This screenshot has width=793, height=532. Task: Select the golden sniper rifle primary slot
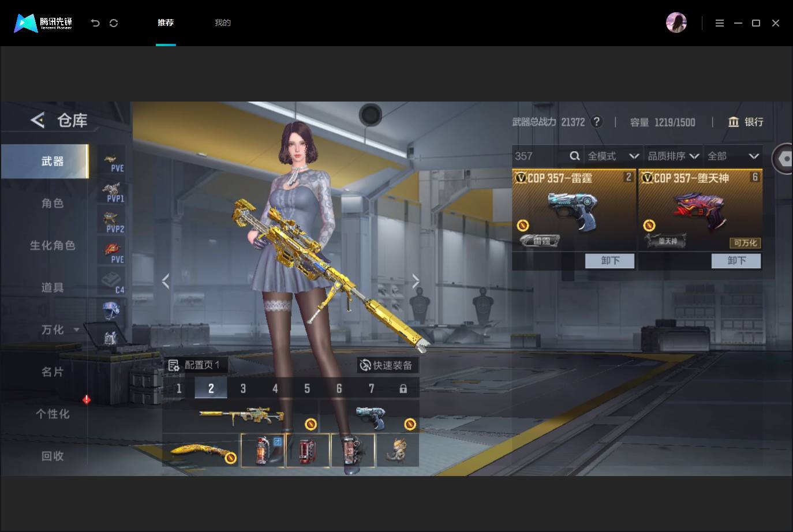pyautogui.click(x=241, y=416)
